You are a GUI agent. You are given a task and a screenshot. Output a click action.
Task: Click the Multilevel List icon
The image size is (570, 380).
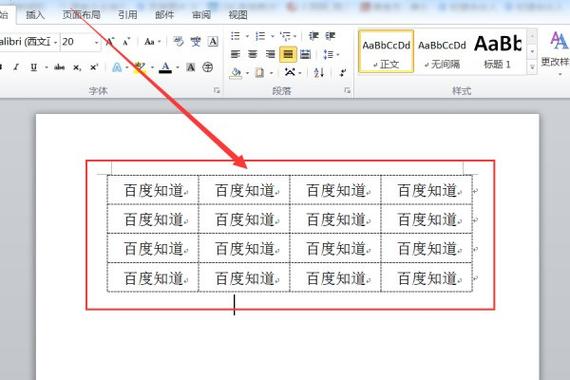(286, 36)
